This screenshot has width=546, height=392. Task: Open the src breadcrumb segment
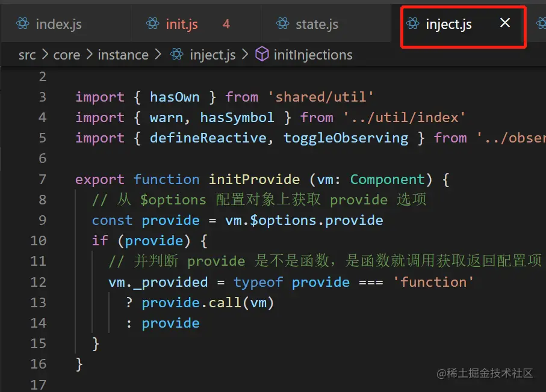[x=27, y=55]
